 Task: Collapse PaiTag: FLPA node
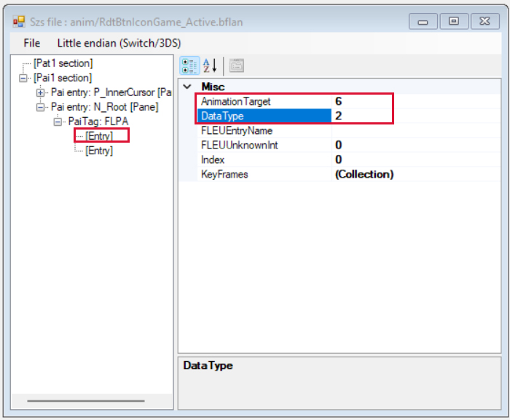coord(58,122)
